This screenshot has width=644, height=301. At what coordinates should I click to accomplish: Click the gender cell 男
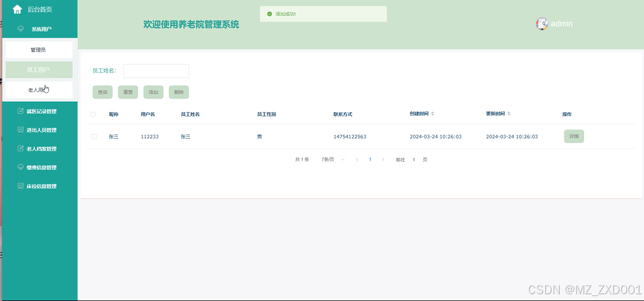[x=260, y=136]
